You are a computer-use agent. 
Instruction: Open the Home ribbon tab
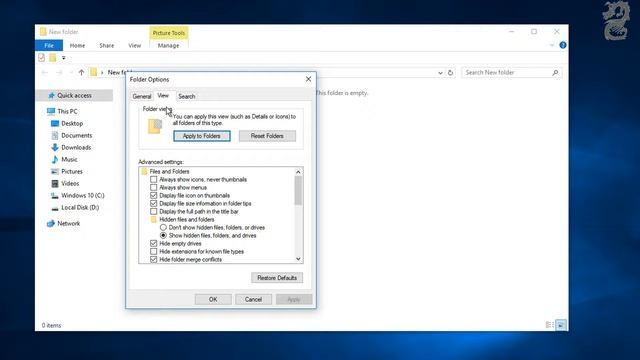tap(77, 45)
